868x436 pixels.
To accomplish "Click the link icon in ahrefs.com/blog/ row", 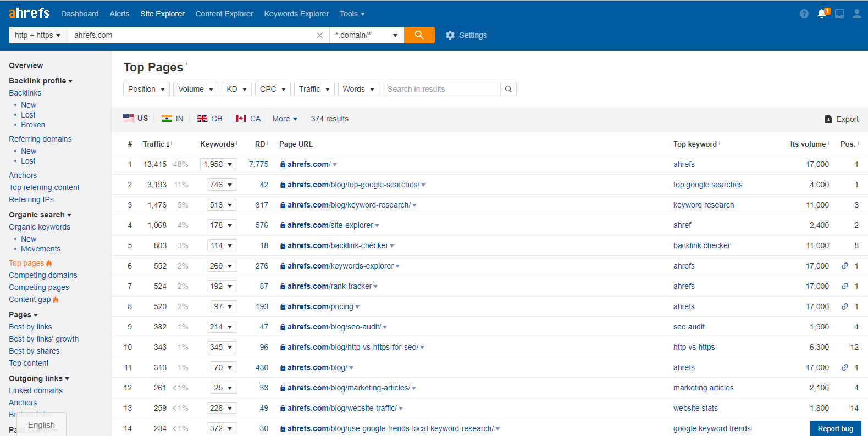I will pyautogui.click(x=845, y=367).
